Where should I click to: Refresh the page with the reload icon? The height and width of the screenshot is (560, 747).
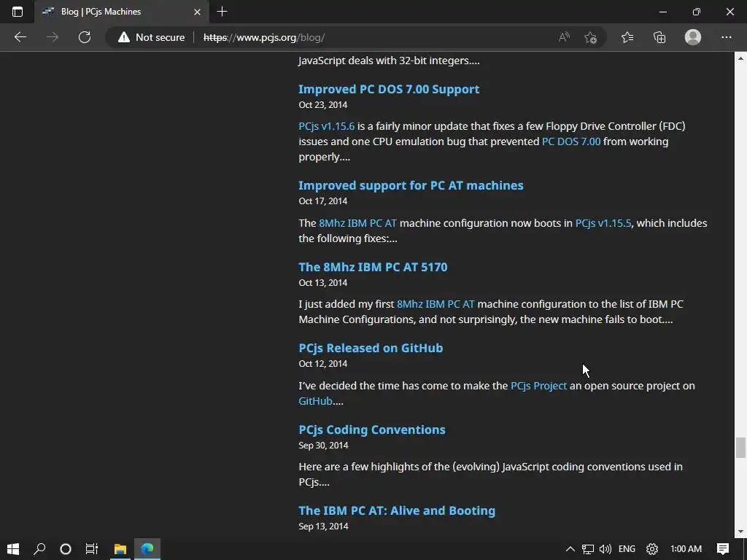pos(85,37)
